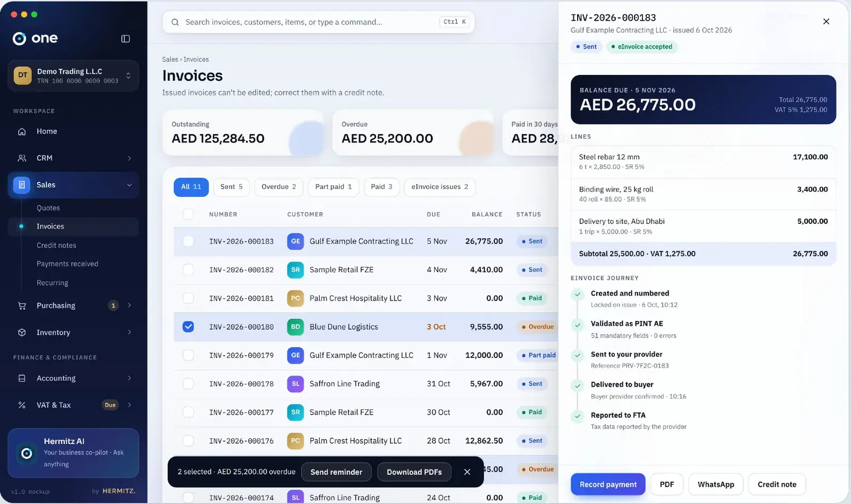Open the Overdue AED 25,200.00 card
The image size is (851, 504).
click(413, 132)
